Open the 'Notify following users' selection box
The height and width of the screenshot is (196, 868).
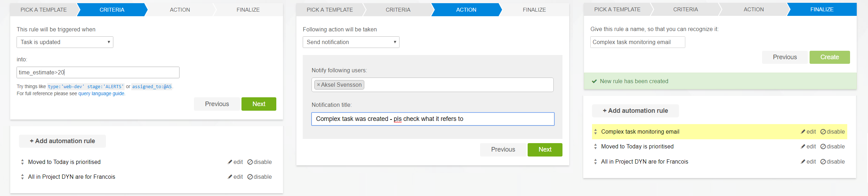click(x=458, y=85)
